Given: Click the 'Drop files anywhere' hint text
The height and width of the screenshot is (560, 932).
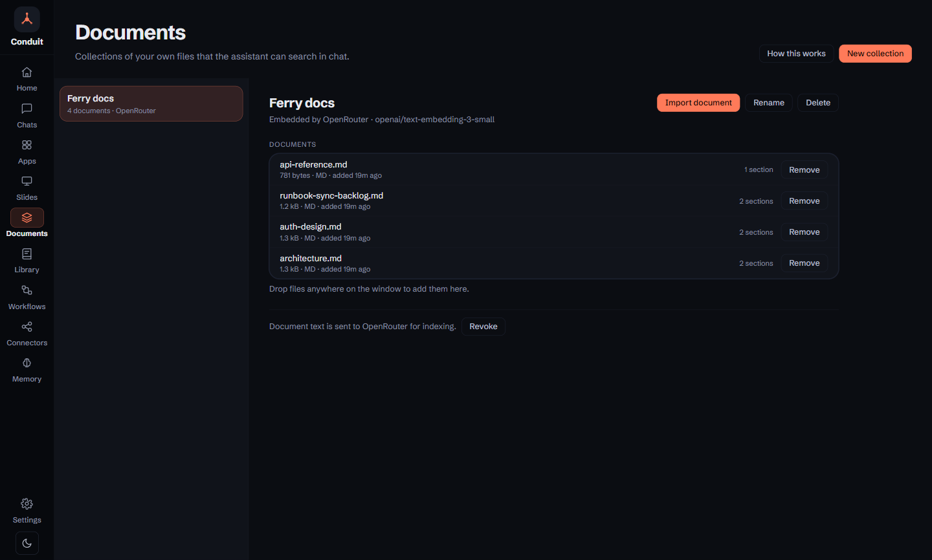Looking at the screenshot, I should point(369,289).
